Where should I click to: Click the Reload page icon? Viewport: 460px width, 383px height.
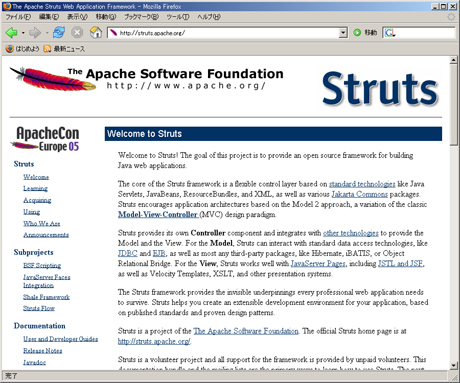click(59, 33)
